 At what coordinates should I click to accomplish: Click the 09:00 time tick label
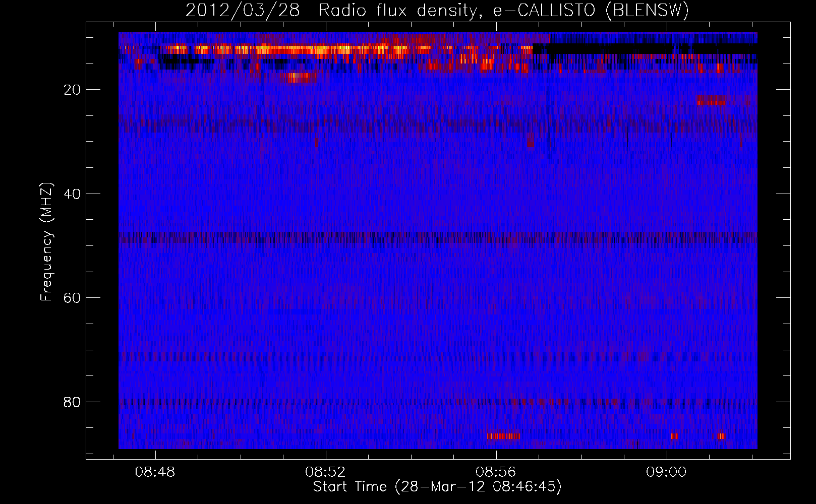pyautogui.click(x=667, y=472)
